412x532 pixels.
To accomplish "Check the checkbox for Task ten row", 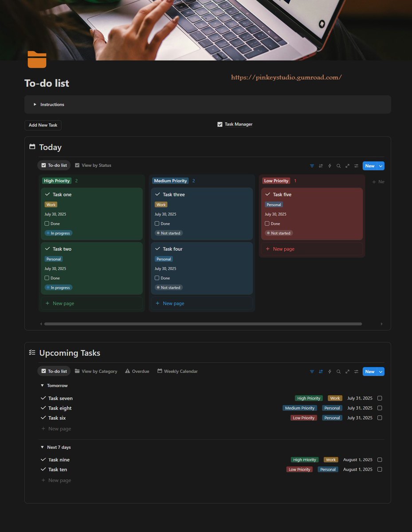I will coord(380,469).
